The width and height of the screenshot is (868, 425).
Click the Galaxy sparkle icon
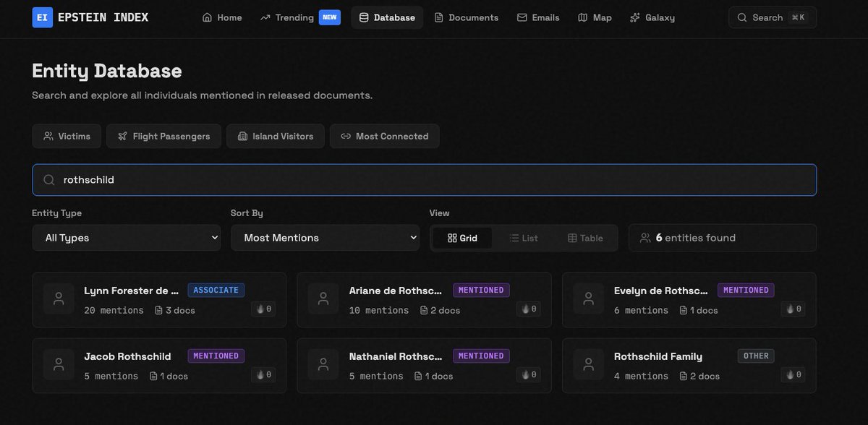coord(635,17)
